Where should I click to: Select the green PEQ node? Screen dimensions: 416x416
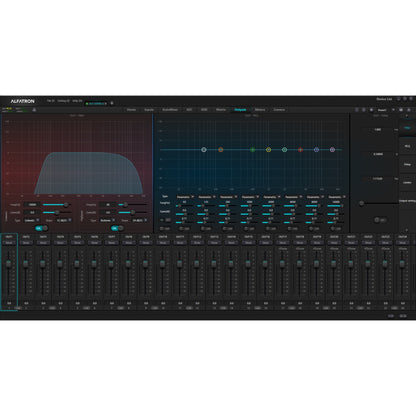pyautogui.click(x=252, y=150)
